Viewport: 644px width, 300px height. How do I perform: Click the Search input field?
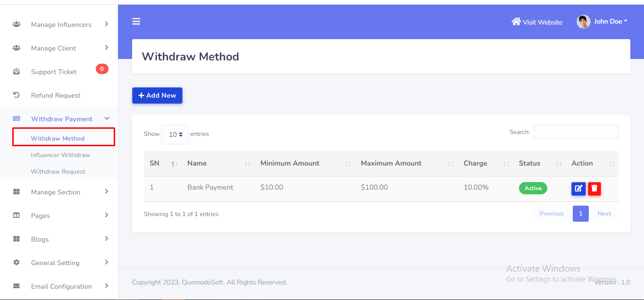point(575,132)
